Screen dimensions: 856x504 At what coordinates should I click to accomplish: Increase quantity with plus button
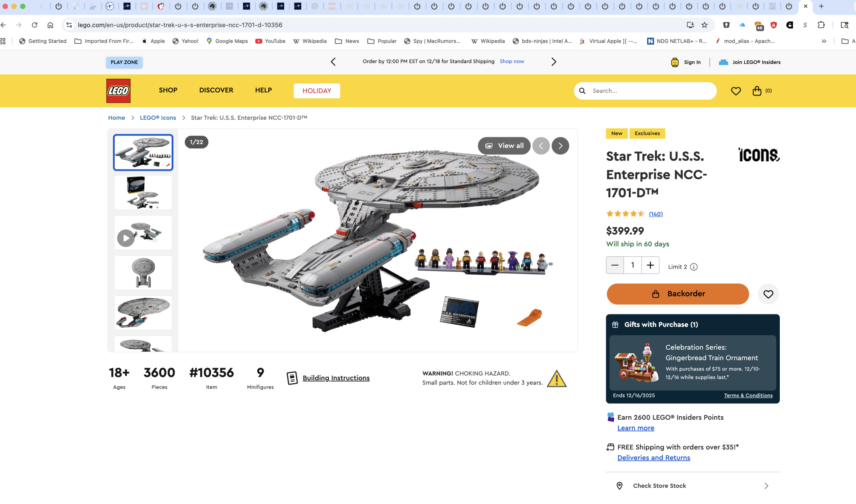point(650,265)
